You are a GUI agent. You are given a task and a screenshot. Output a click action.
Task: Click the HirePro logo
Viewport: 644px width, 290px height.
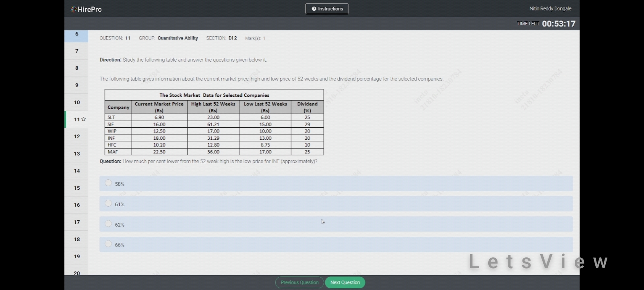86,9
